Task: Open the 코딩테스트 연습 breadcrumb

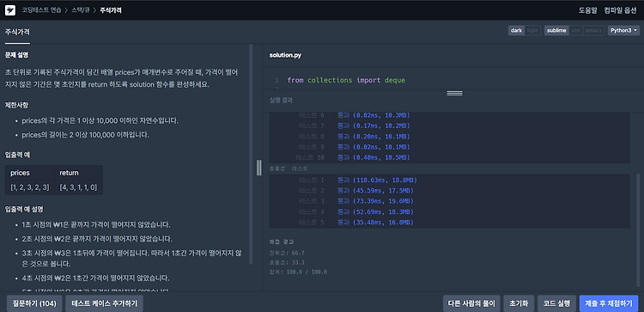Action: (41, 10)
